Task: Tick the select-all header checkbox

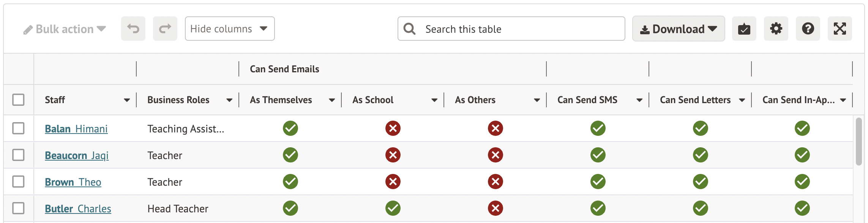Action: [x=18, y=100]
